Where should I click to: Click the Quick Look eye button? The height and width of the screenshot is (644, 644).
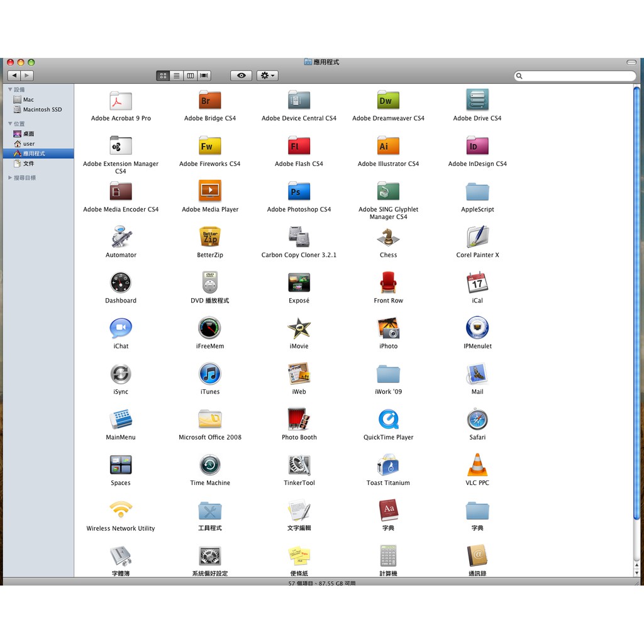[241, 75]
